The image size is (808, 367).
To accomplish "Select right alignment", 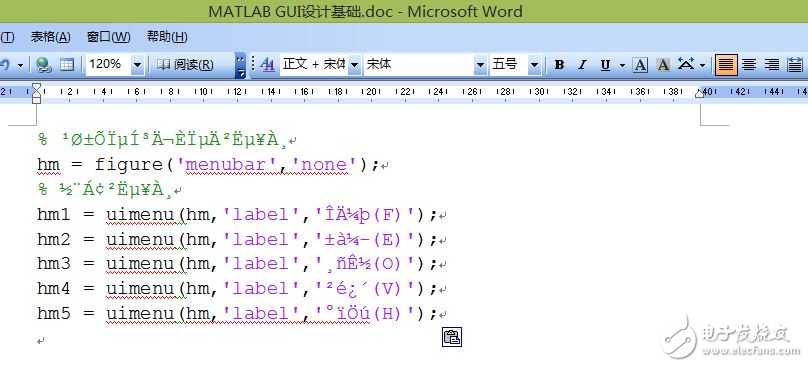I will (x=772, y=65).
